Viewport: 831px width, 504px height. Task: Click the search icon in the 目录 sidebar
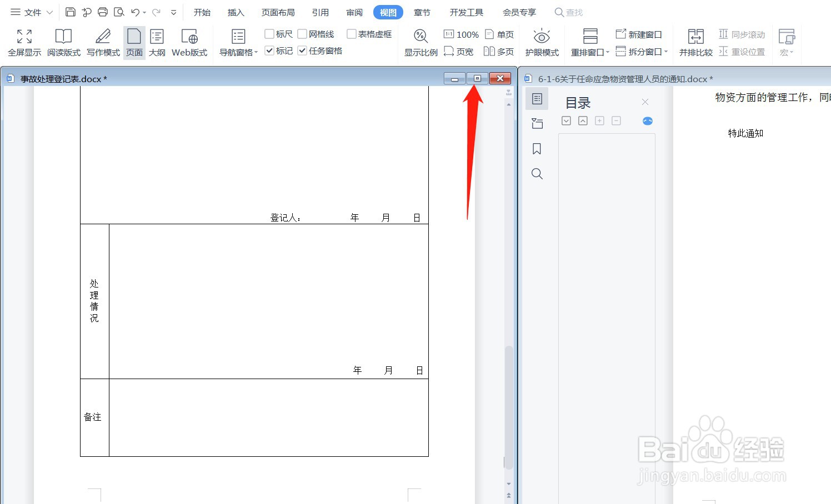(537, 173)
